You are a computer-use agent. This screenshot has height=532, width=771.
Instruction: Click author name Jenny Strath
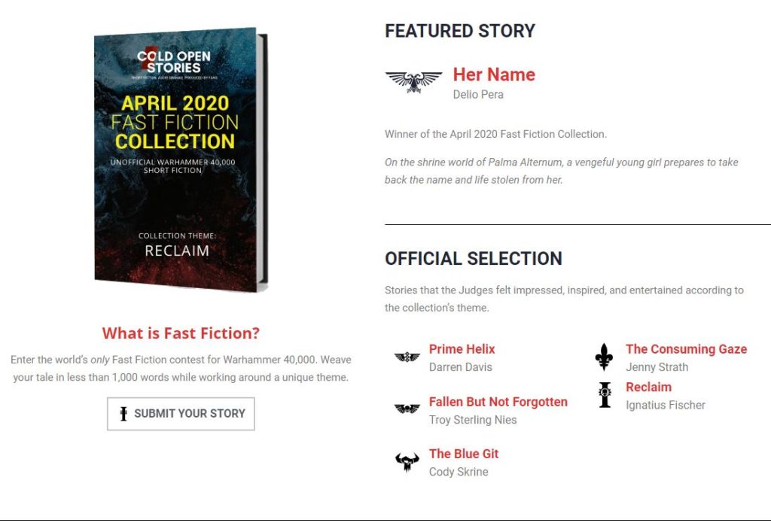pyautogui.click(x=657, y=367)
